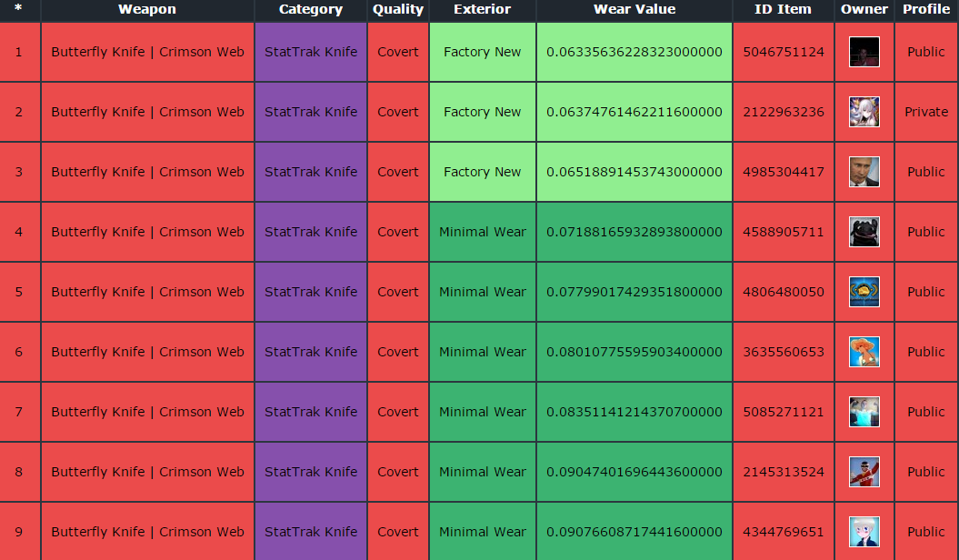Click the Private profile status in row 2
The image size is (959, 560).
(926, 112)
